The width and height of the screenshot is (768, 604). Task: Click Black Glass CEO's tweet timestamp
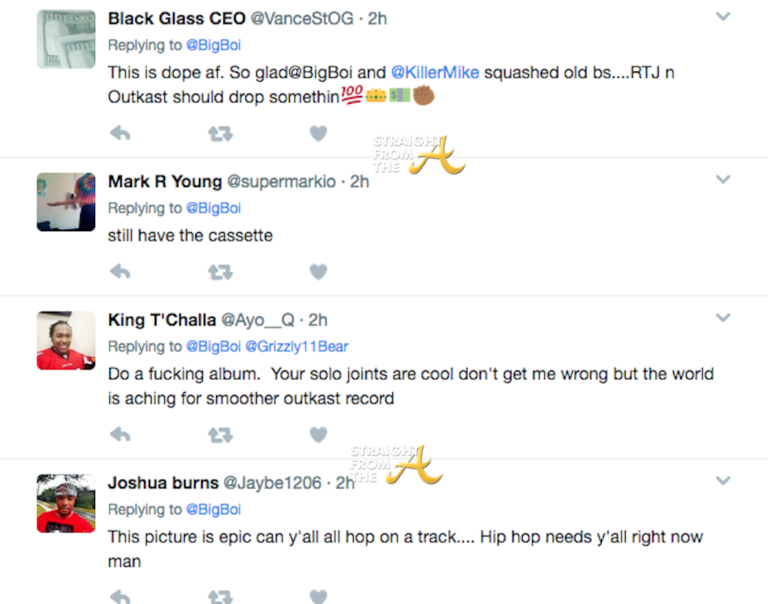coord(377,19)
